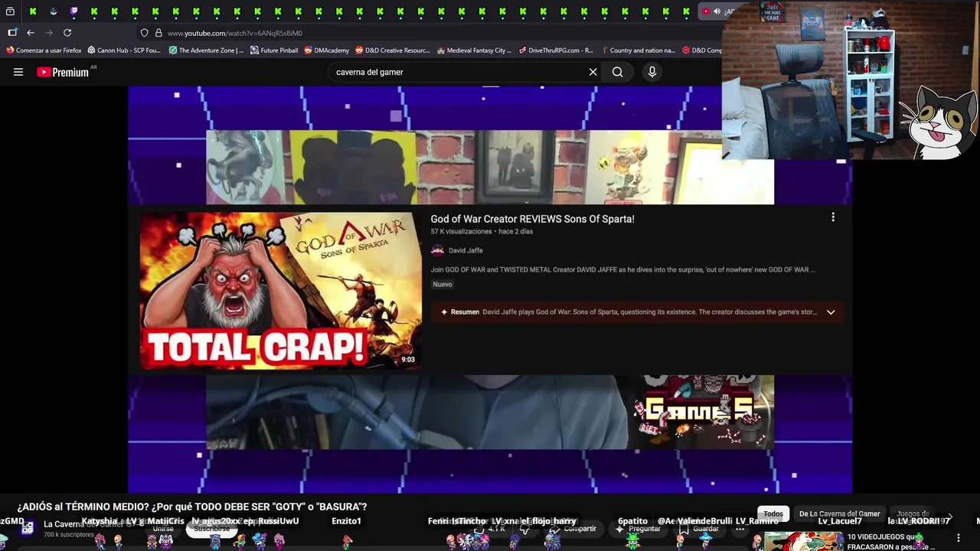The height and width of the screenshot is (551, 980).
Task: Open The Adventure Zone bookmark
Action: [206, 51]
